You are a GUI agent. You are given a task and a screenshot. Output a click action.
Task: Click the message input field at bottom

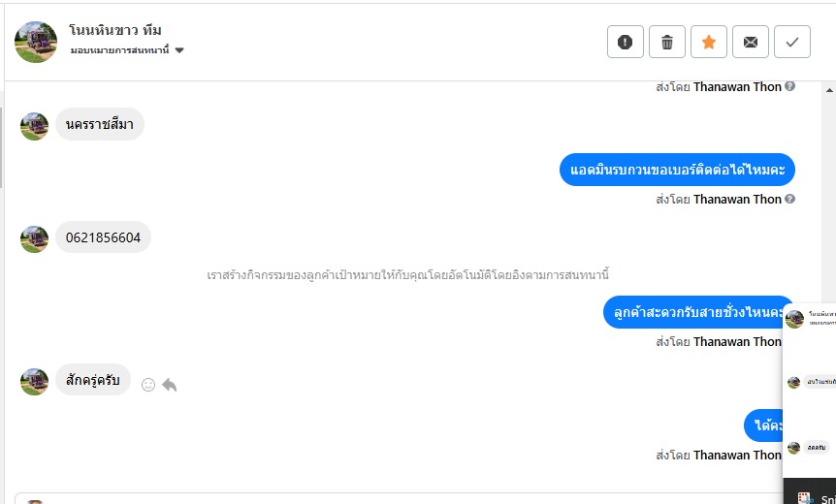tap(388, 498)
